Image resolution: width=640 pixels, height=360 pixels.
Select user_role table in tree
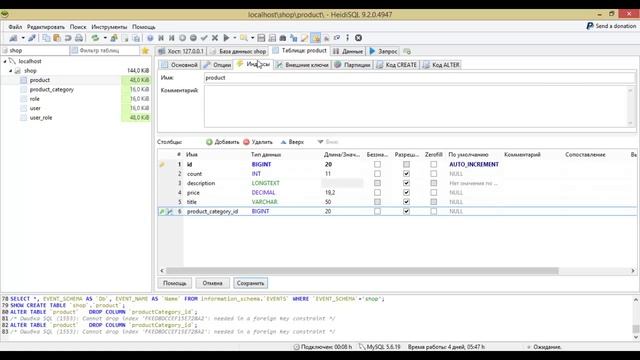click(41, 118)
